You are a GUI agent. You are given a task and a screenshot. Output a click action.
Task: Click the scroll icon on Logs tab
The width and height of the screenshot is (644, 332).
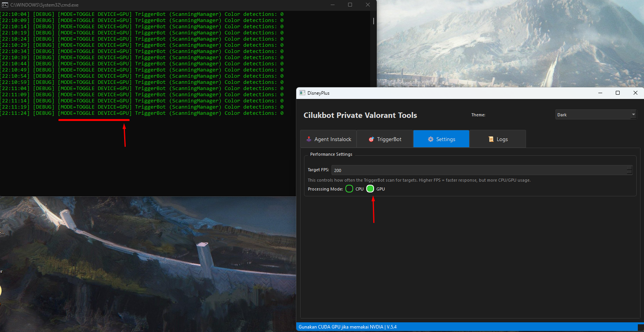point(491,139)
